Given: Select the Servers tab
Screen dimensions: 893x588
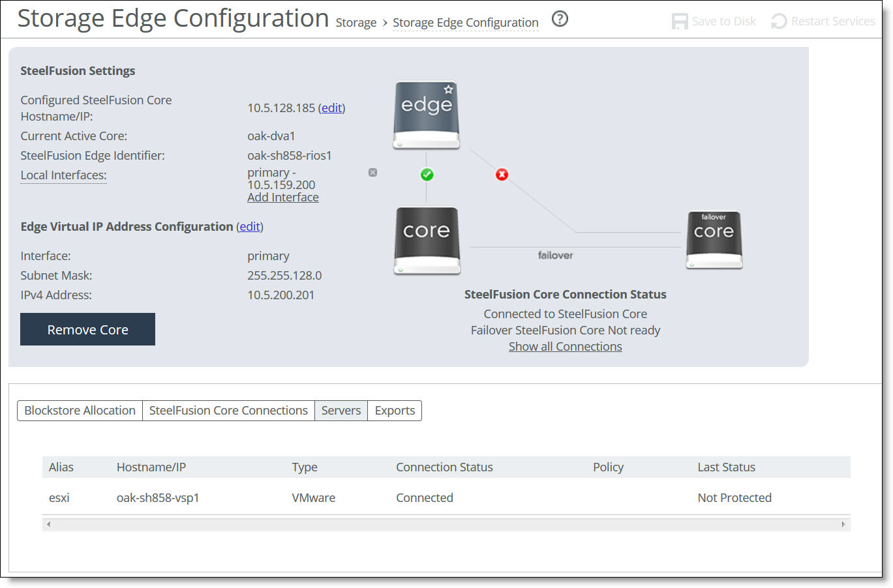Looking at the screenshot, I should (x=341, y=410).
